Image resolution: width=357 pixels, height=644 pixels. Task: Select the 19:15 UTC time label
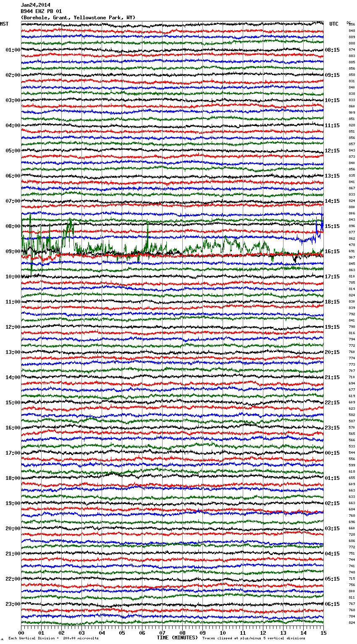pyautogui.click(x=332, y=327)
